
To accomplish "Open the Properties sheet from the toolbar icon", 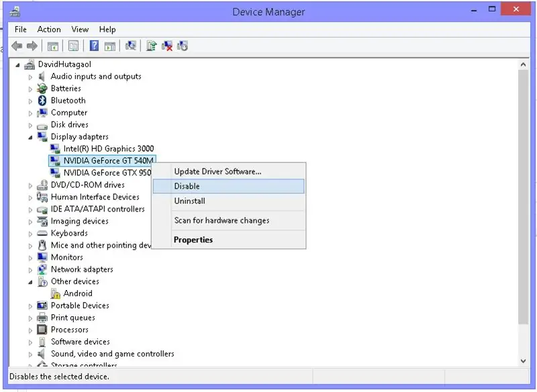I will coord(73,46).
